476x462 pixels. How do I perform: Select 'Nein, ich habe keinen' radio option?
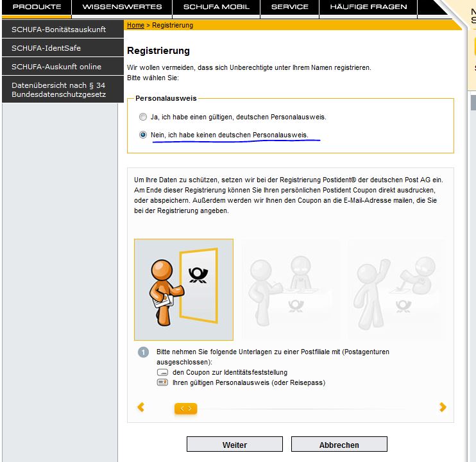143,135
